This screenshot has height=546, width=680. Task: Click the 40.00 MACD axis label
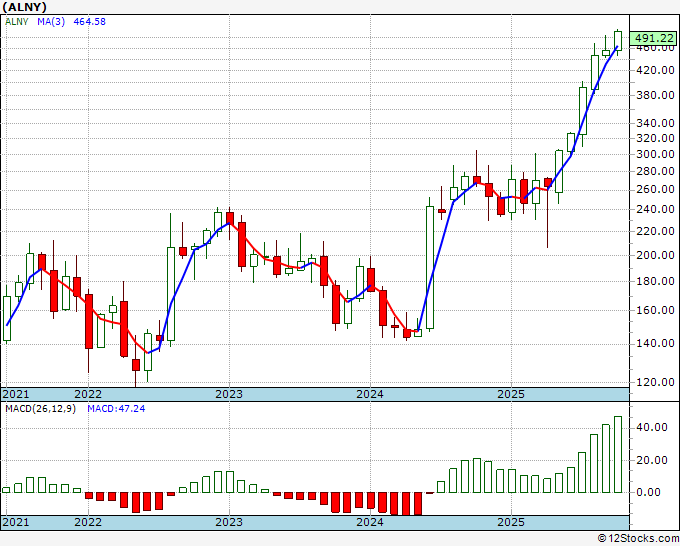coord(652,428)
